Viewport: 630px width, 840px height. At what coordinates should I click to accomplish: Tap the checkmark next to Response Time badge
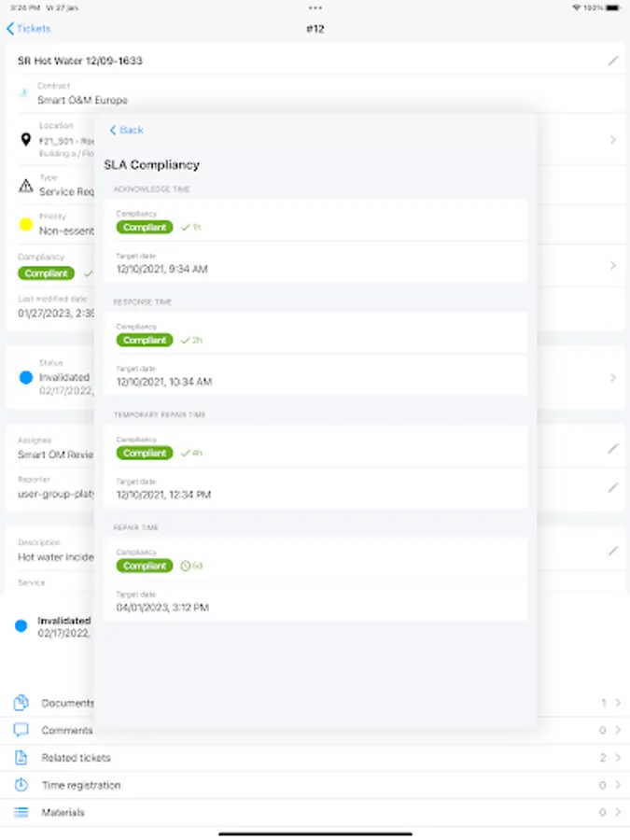pyautogui.click(x=186, y=340)
